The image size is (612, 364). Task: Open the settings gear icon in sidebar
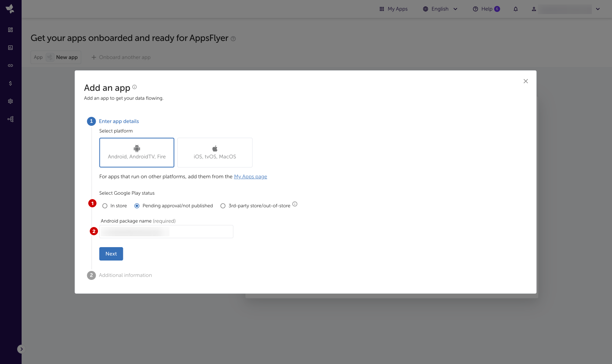click(10, 101)
